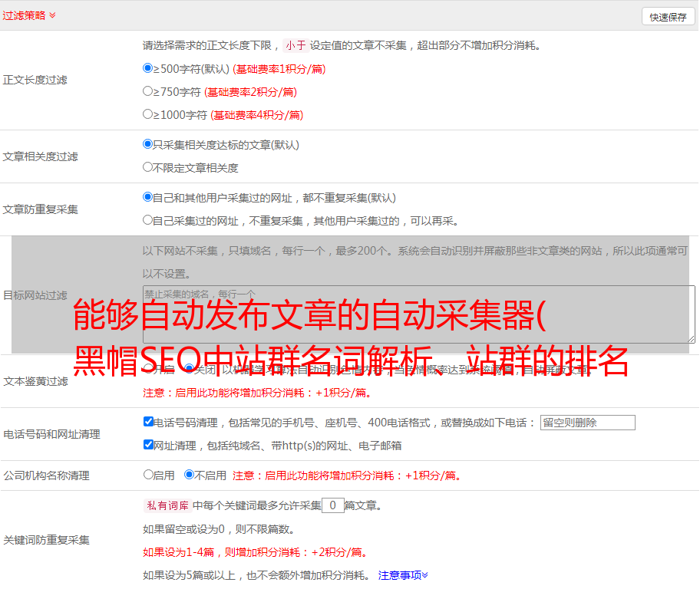Image resolution: width=700 pixels, height=589 pixels.
Task: Choose the ≥1000字符 length option
Action: click(148, 114)
